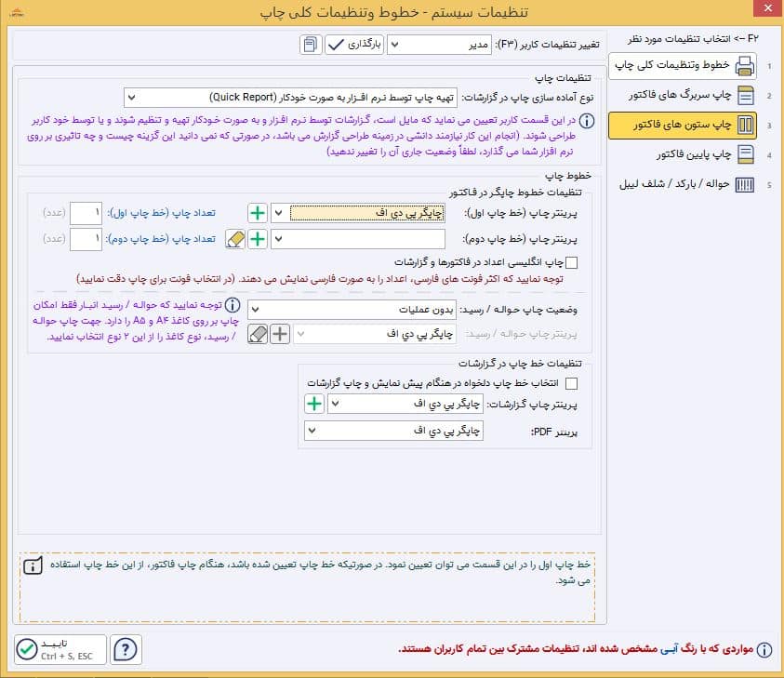Switch to چاپ سربرگ های فاکتور section
Viewport: 784px width, 678px height.
click(683, 95)
